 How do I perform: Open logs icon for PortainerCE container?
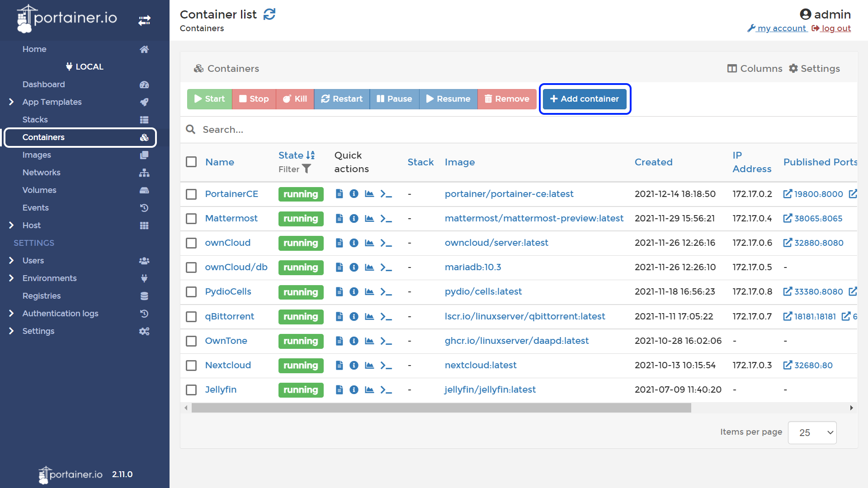coord(339,194)
